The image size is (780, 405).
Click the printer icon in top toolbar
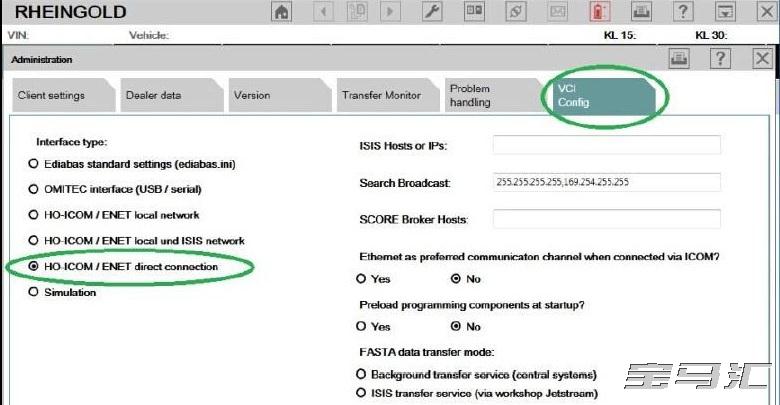tap(641, 11)
